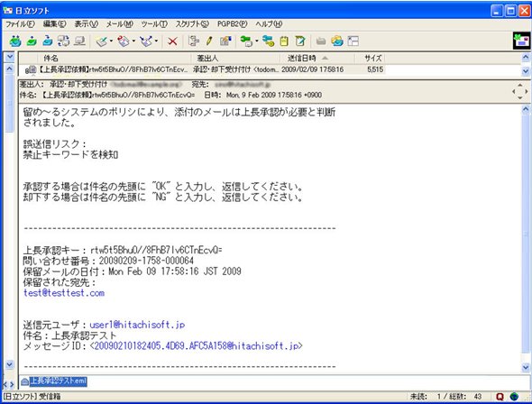The image size is (532, 404).
Task: Click the blue send mail icon
Action: pyautogui.click(x=48, y=41)
